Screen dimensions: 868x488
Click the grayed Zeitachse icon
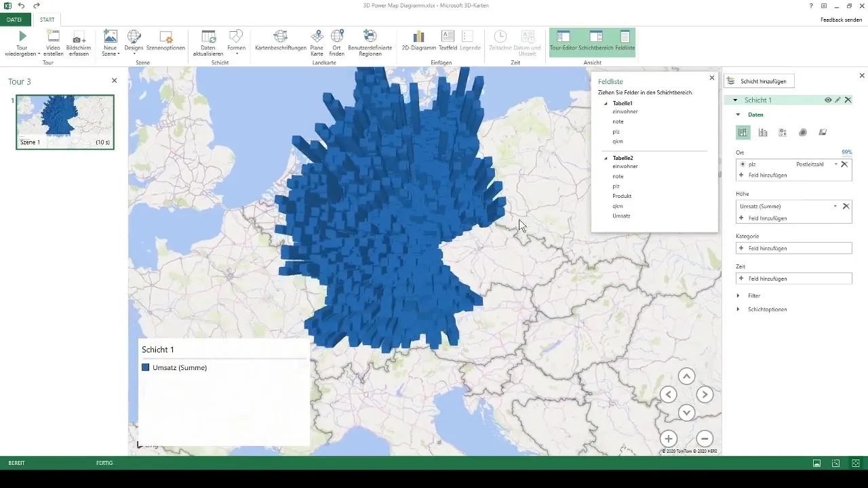[500, 37]
